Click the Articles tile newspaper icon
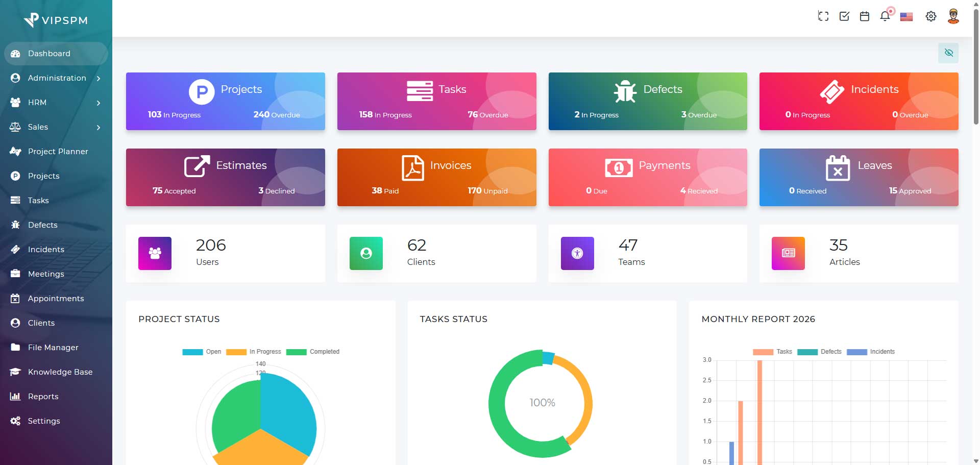Image resolution: width=980 pixels, height=465 pixels. (788, 253)
